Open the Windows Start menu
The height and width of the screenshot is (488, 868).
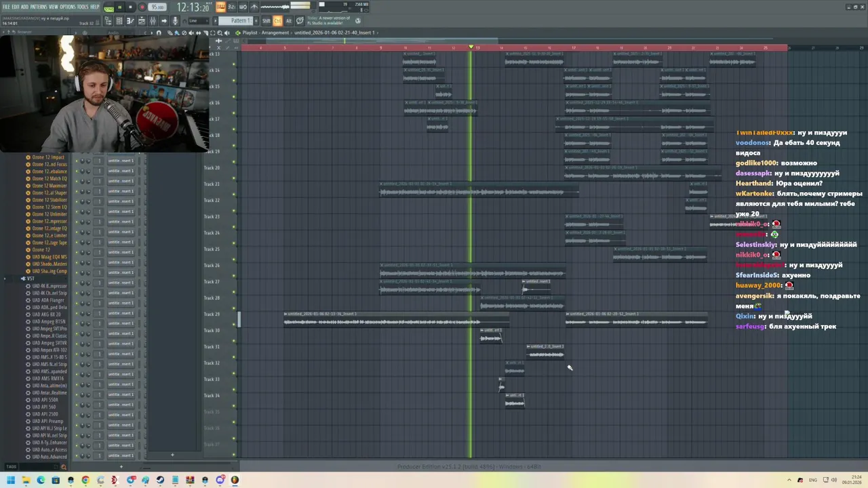[11, 480]
